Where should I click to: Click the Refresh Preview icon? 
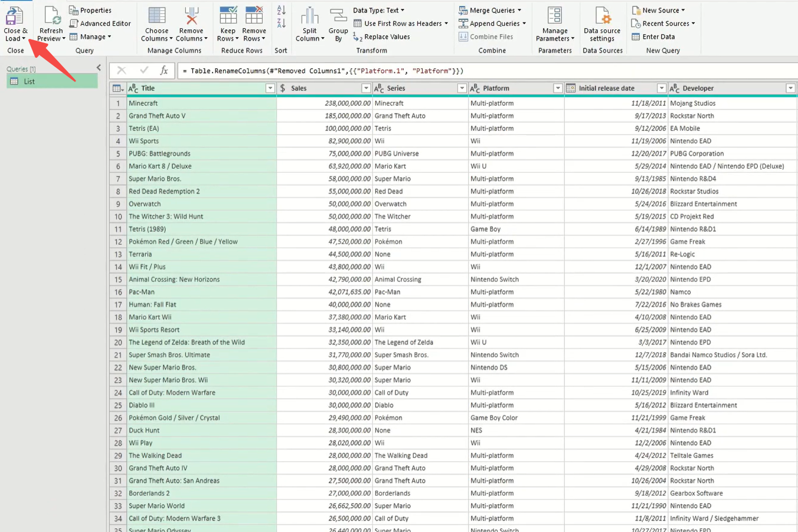point(51,16)
